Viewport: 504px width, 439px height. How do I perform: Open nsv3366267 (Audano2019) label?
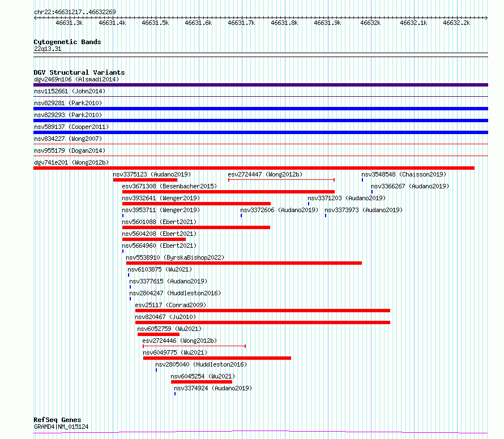410,186
